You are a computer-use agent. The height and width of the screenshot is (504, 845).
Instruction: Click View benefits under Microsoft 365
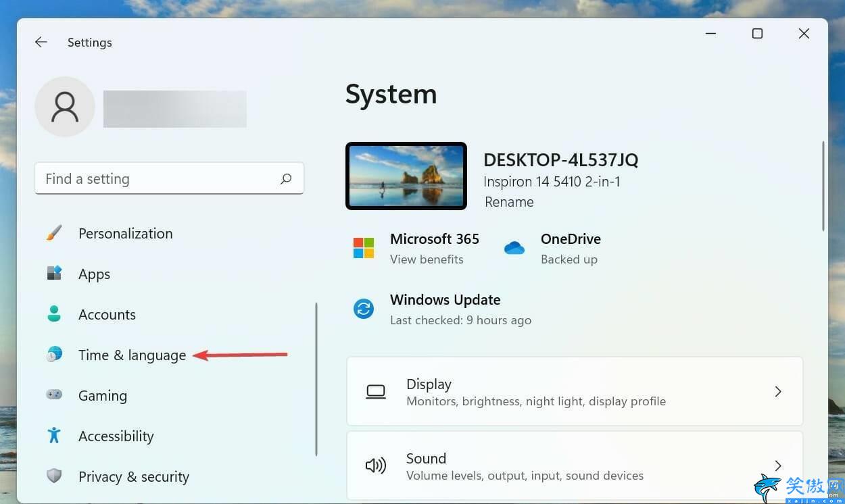pyautogui.click(x=427, y=259)
